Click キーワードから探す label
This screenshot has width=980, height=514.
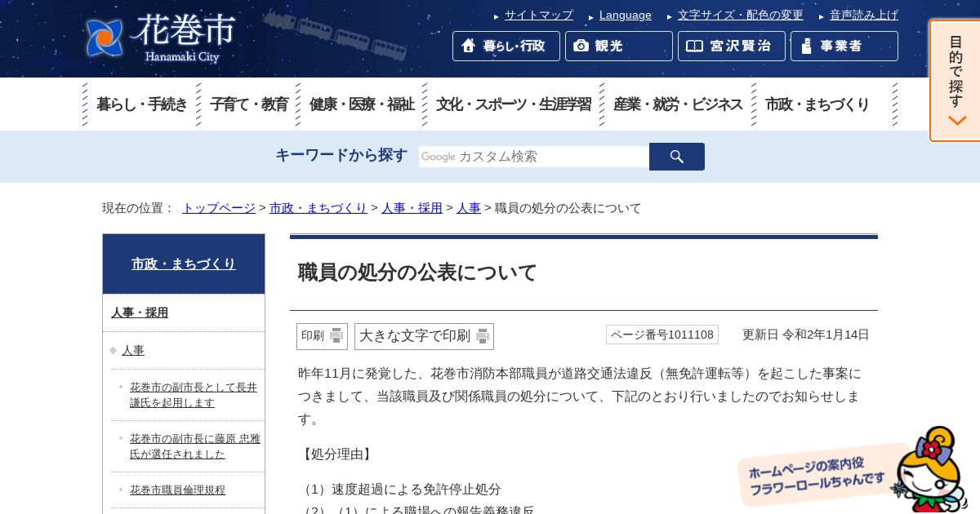[x=341, y=155]
